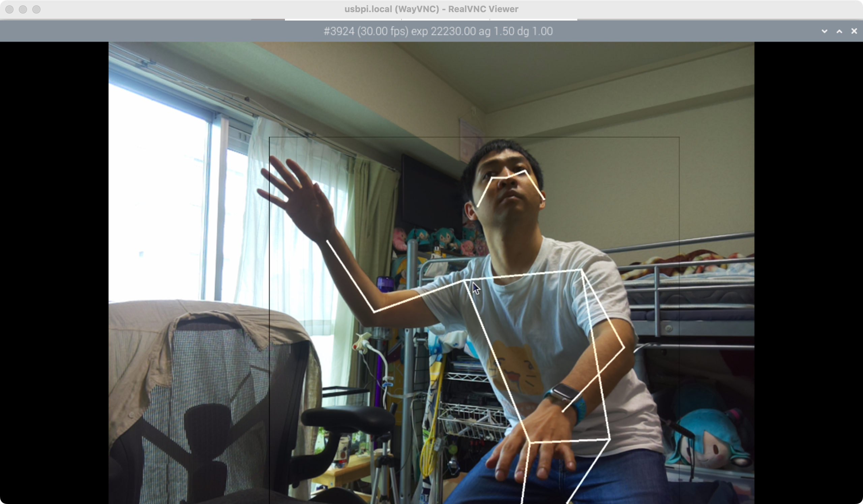Click the preview title showing frame #3924 stats

(438, 31)
